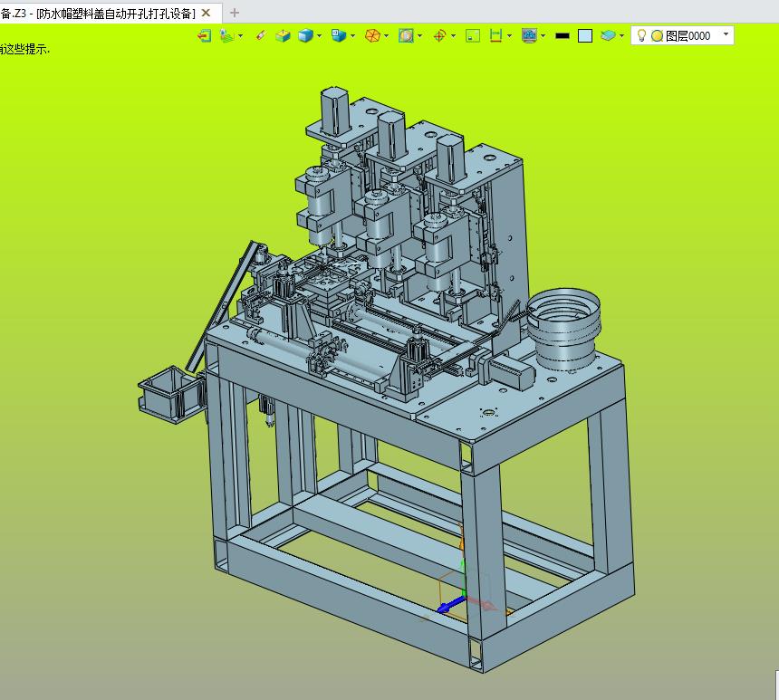Click the teal layer stack icon

(608, 36)
